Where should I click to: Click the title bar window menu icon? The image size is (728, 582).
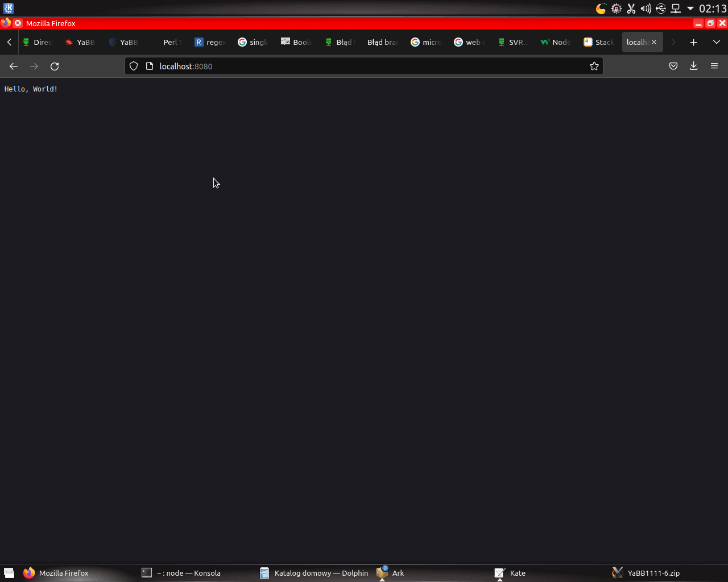click(x=6, y=23)
